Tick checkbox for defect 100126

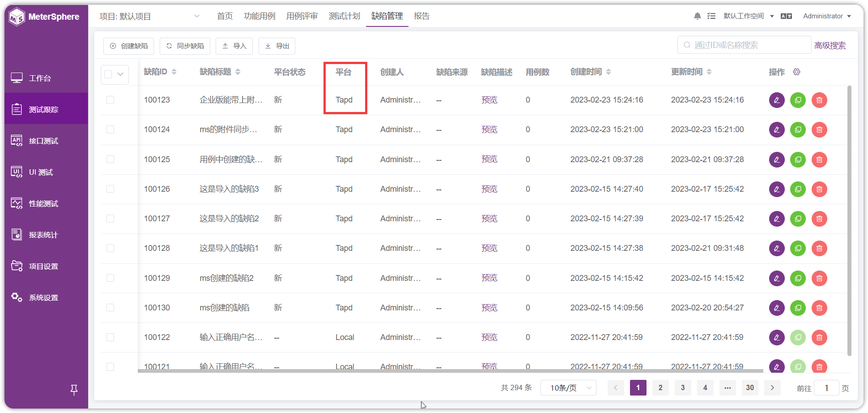110,189
